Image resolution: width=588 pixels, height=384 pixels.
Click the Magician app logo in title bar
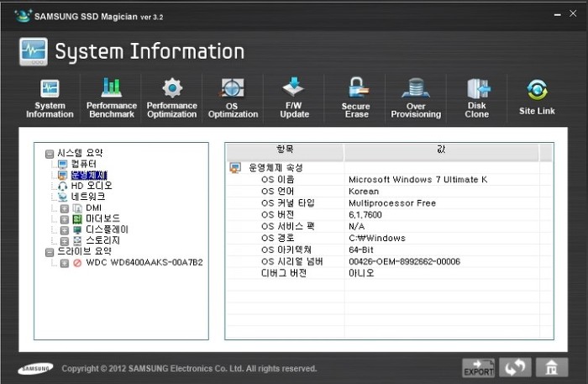click(23, 16)
